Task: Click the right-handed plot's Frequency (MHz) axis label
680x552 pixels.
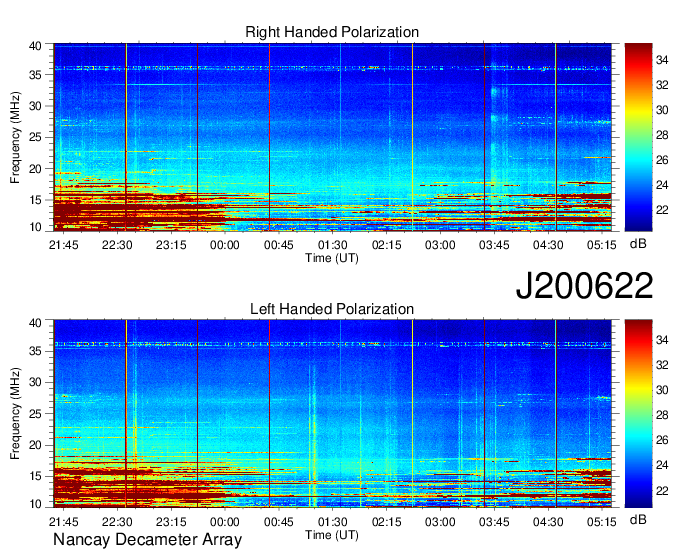Action: (15, 137)
